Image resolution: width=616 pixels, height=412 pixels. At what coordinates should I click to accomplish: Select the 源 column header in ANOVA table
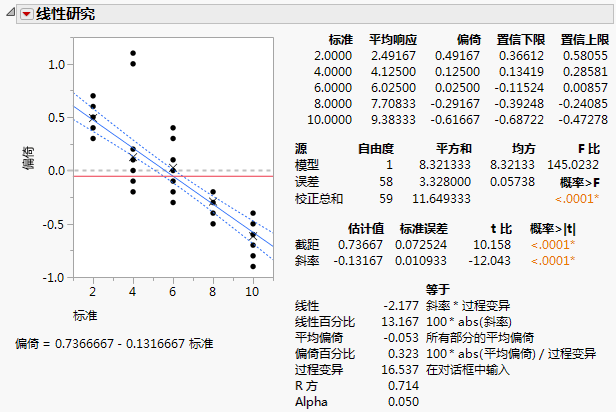pos(301,149)
